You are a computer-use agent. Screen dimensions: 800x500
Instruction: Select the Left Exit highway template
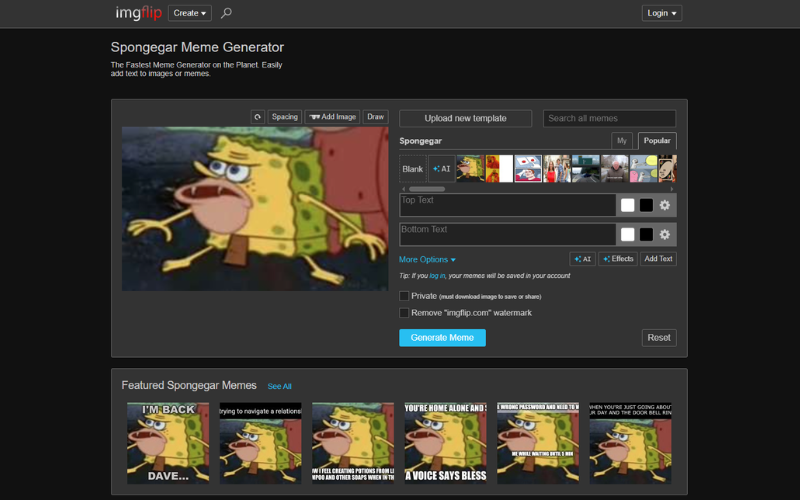click(586, 169)
